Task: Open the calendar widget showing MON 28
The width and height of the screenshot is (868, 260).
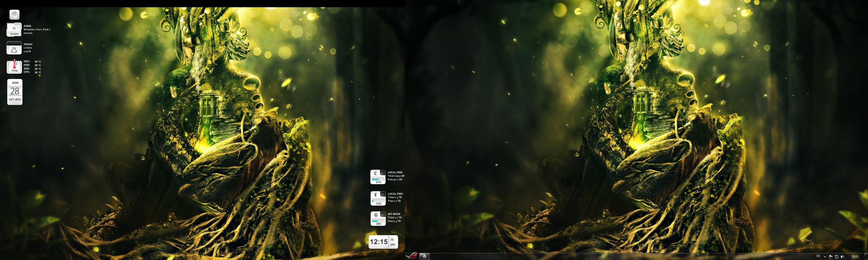Action: click(x=15, y=92)
